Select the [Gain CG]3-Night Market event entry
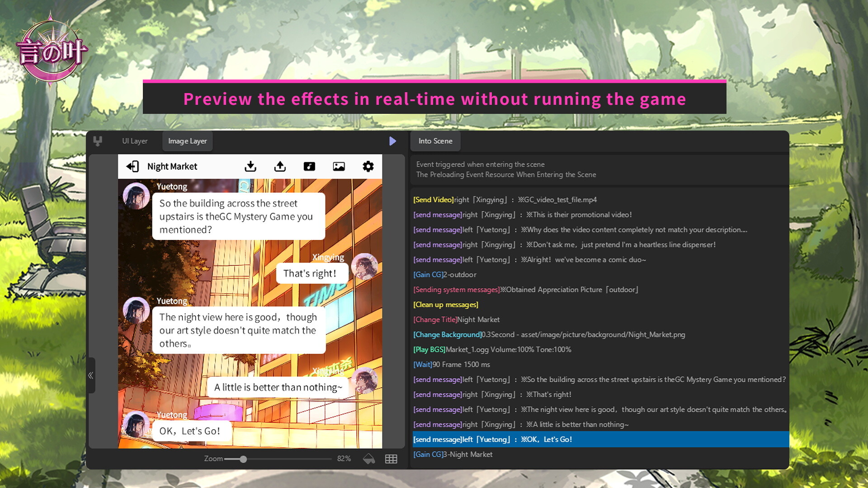The image size is (868, 488). (453, 454)
